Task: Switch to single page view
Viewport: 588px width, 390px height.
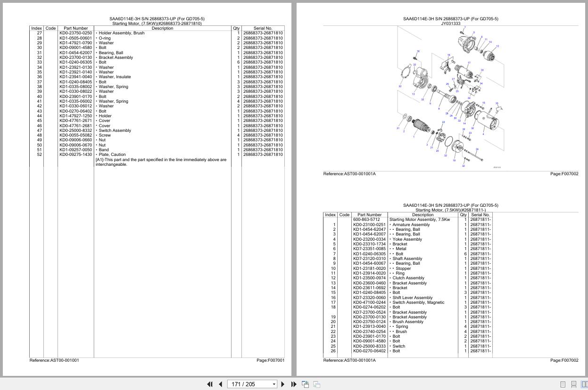Action: (563, 384)
